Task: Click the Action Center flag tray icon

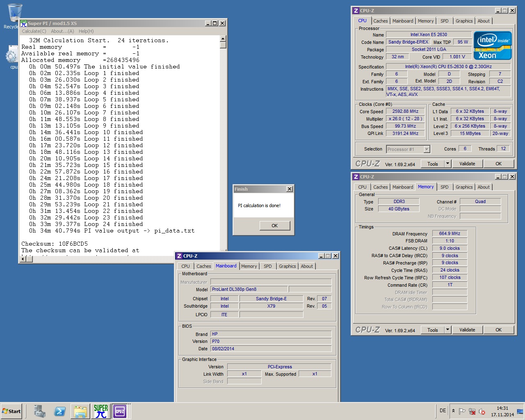Action: point(462,411)
